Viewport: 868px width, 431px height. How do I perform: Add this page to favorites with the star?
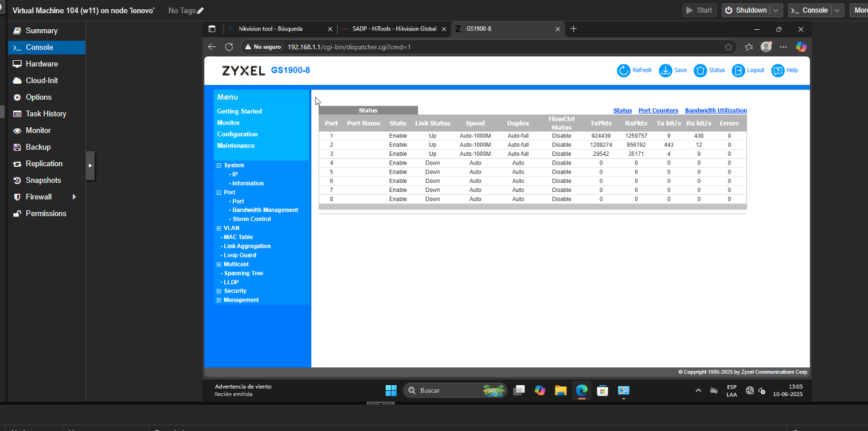tap(728, 47)
